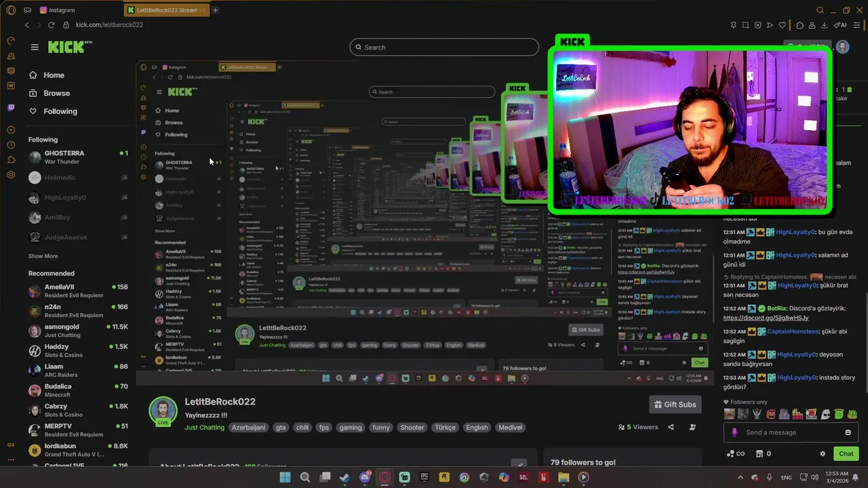Open Steam from the Windows taskbar

tap(344, 477)
